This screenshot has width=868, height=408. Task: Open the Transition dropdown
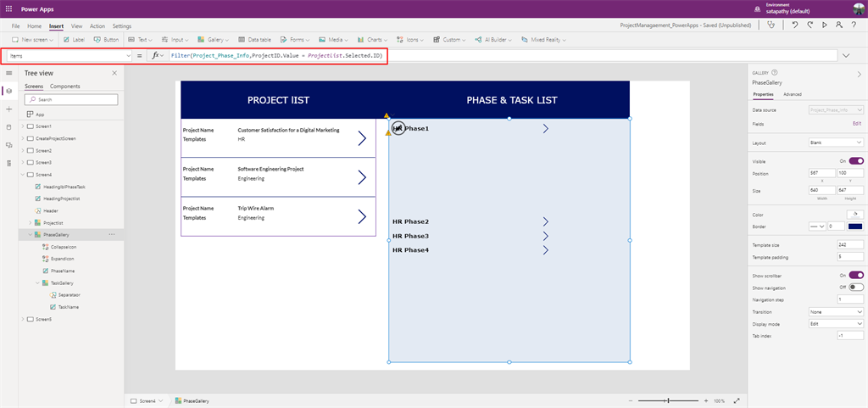[836, 312]
